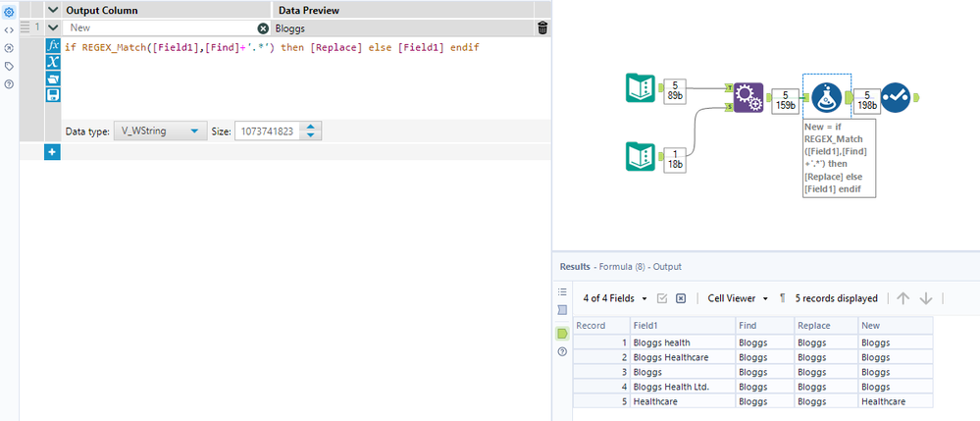Viewport: 980px width, 421px height.
Task: Open the XML view icon in sidebar
Action: click(10, 30)
